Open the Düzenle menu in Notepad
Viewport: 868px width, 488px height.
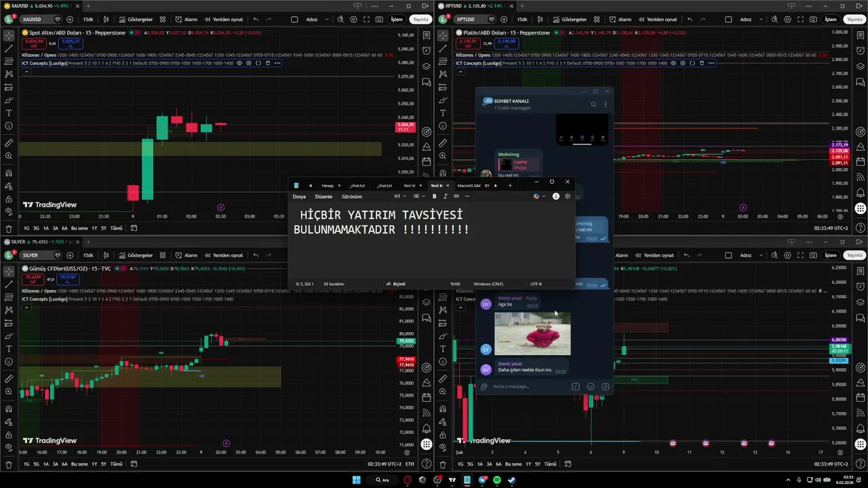(x=323, y=197)
